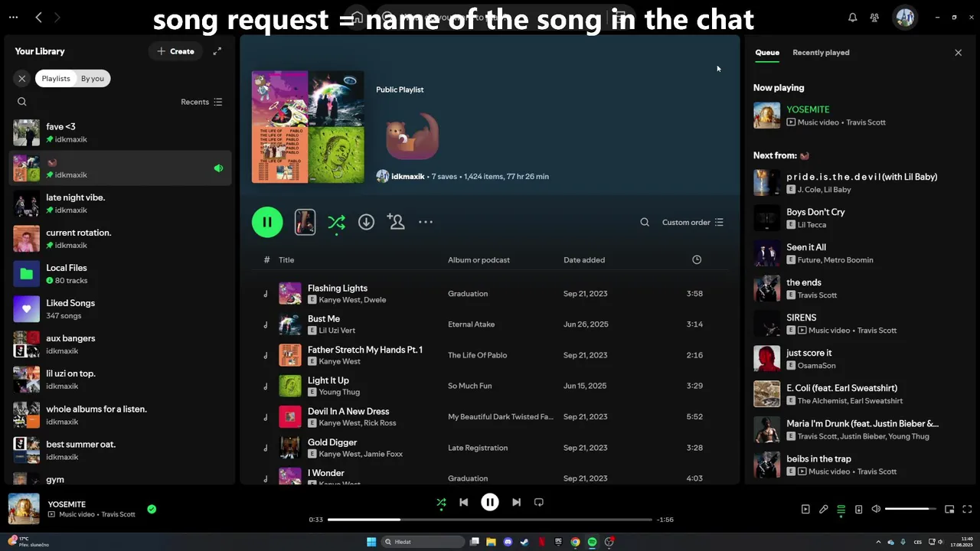Open notifications bell in top bar
Screen dimensions: 980x551
[x=852, y=17]
